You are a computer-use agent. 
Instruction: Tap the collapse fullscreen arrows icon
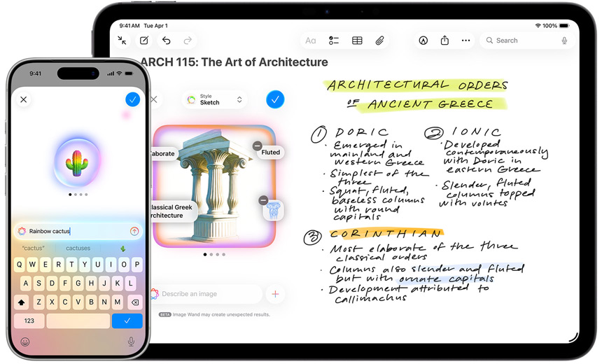(x=122, y=41)
